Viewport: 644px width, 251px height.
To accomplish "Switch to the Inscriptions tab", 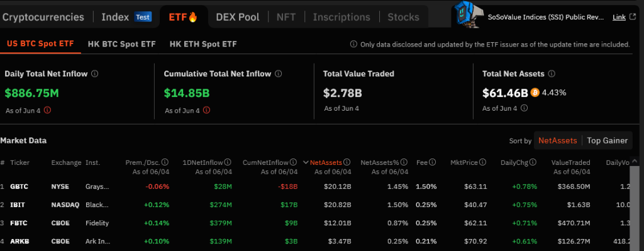I will (341, 17).
